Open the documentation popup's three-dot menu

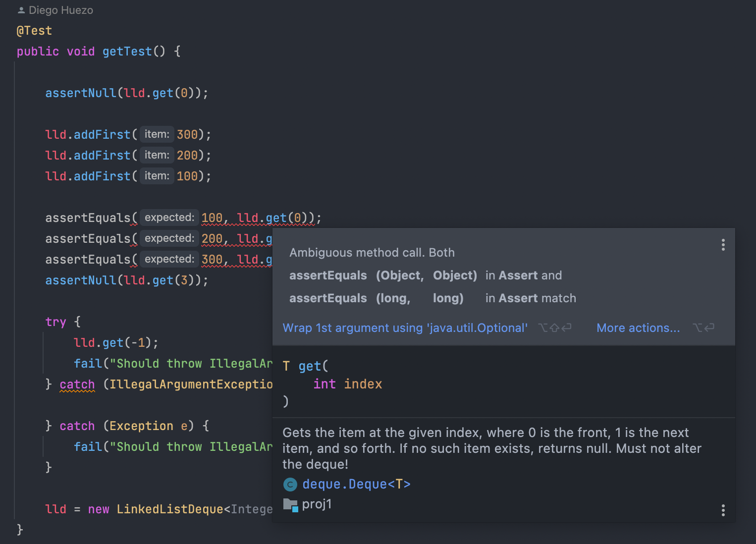click(x=723, y=510)
